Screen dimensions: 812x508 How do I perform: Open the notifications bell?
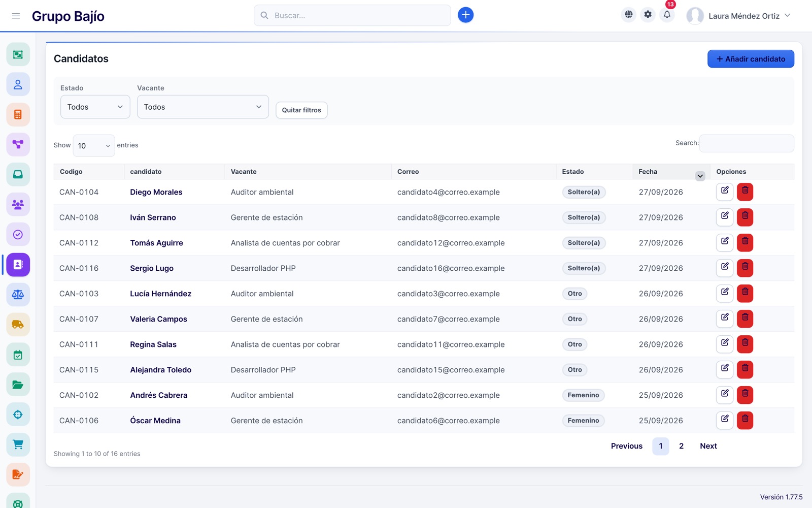667,15
